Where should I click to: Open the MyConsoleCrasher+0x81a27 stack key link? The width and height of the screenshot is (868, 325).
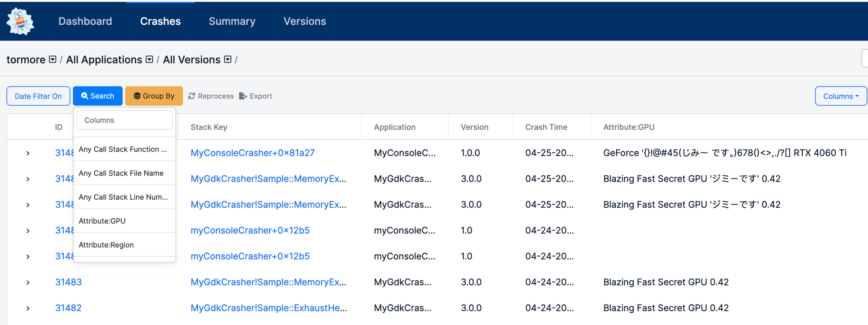click(x=253, y=153)
